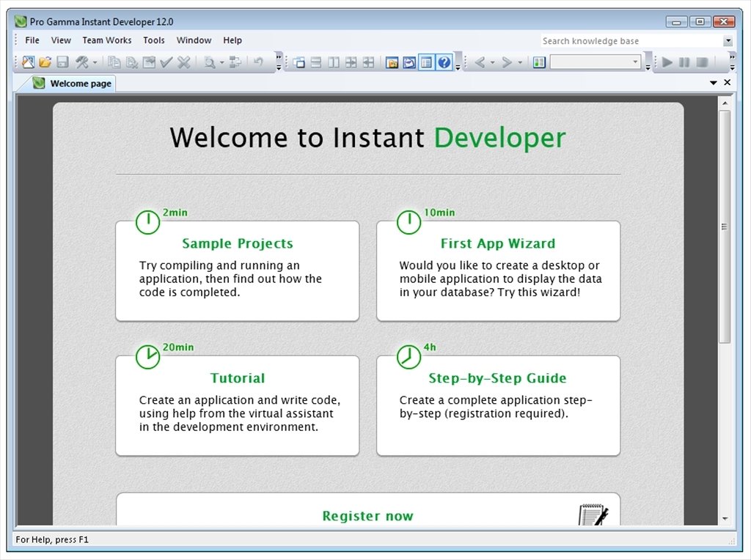Click the vertical scrollbar up arrow
This screenshot has width=751, height=560.
725,103
